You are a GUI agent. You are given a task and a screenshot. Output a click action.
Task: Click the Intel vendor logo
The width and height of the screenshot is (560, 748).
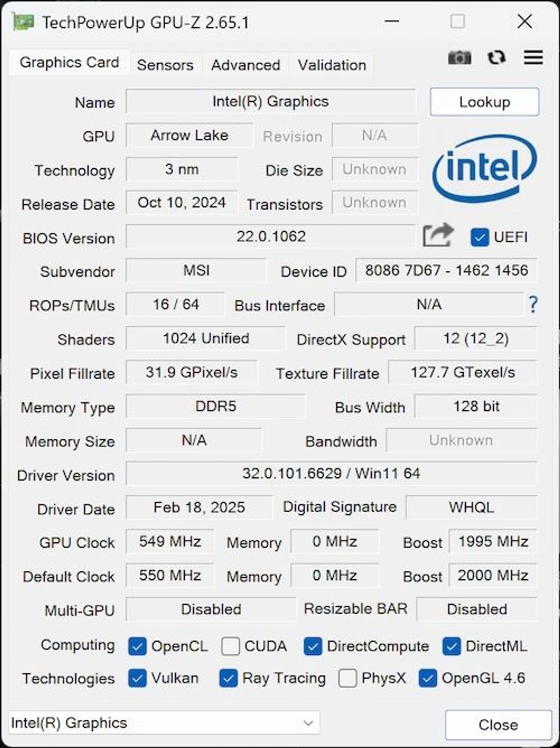click(484, 168)
